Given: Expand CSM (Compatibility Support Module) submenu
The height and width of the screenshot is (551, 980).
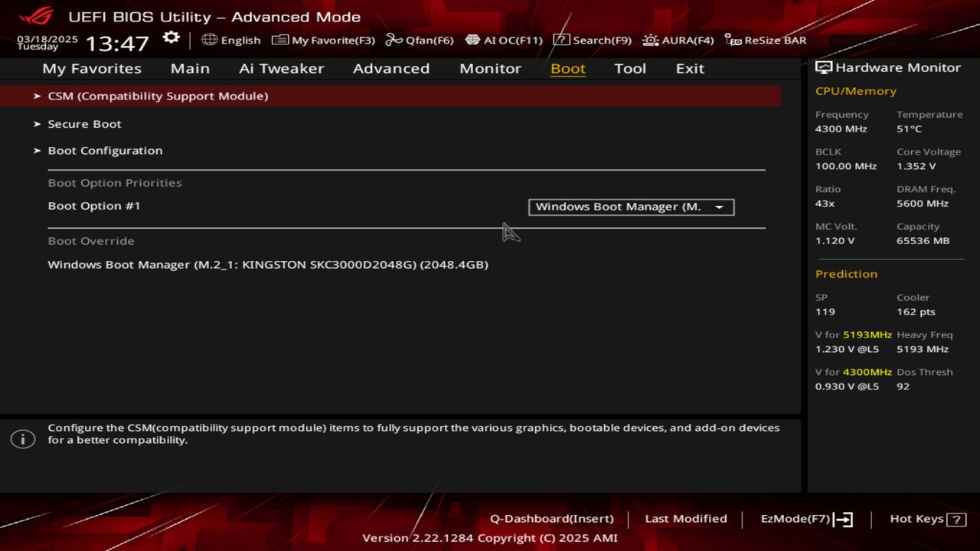Looking at the screenshot, I should click(x=390, y=96).
